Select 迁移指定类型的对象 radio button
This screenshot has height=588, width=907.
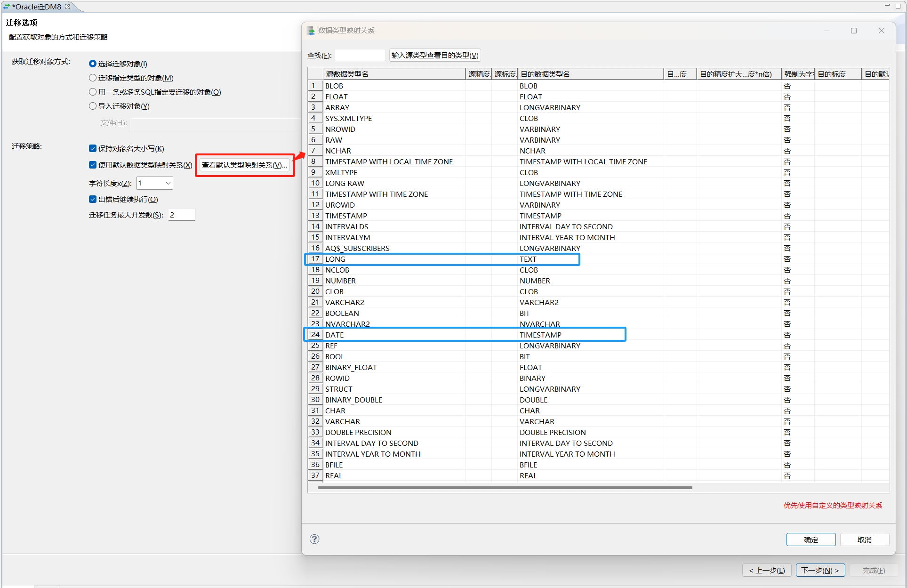tap(93, 78)
